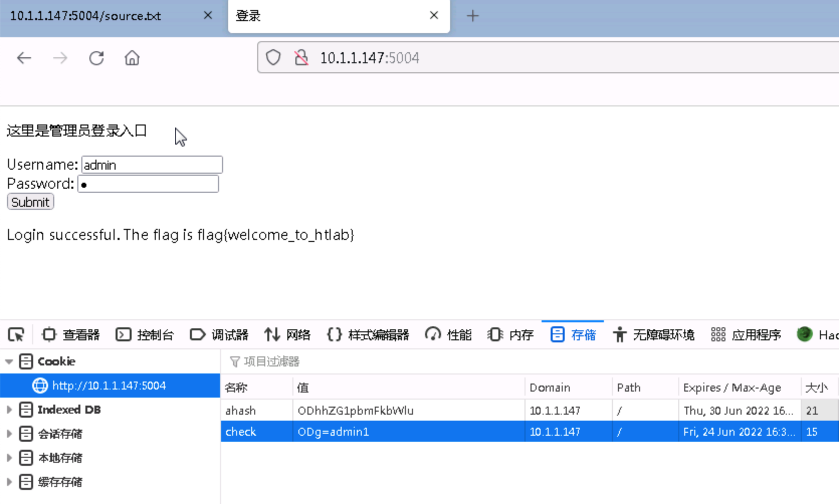Viewport: 839px width, 504px height.
Task: Click the size value 21
Action: click(812, 411)
